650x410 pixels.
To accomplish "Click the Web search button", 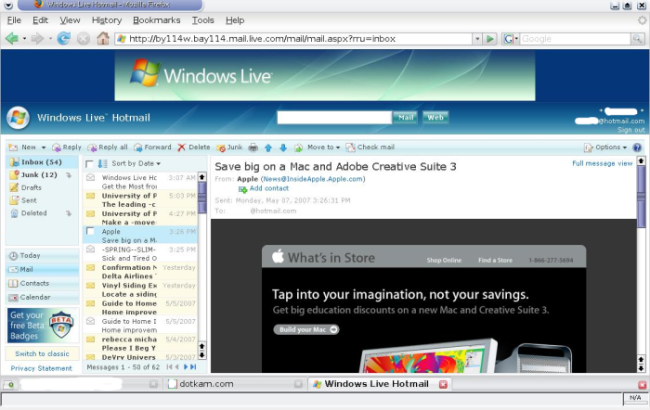I will (x=435, y=118).
